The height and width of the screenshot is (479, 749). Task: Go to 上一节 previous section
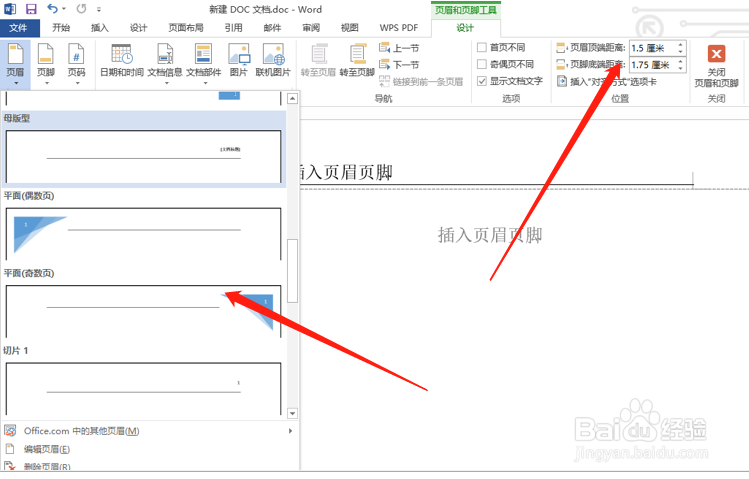[399, 48]
